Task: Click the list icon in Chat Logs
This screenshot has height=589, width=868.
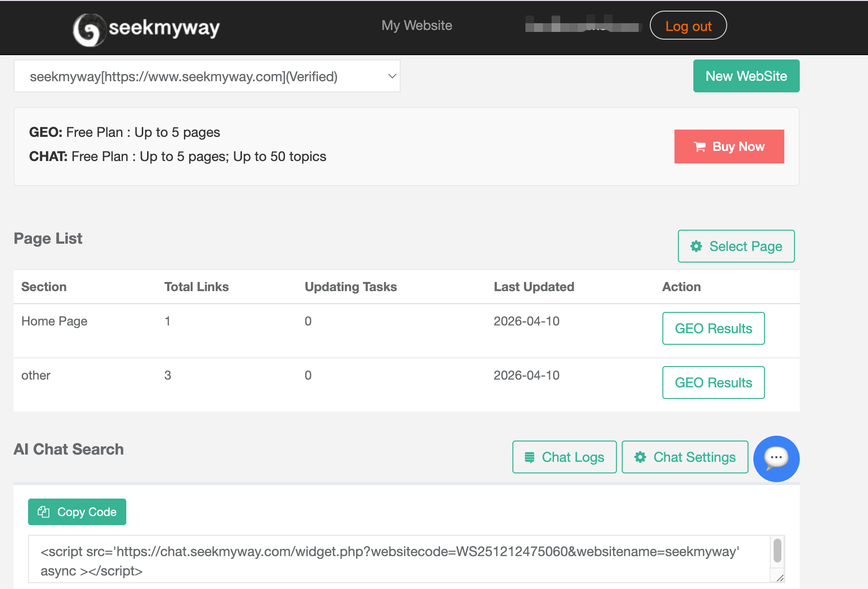Action: tap(530, 457)
